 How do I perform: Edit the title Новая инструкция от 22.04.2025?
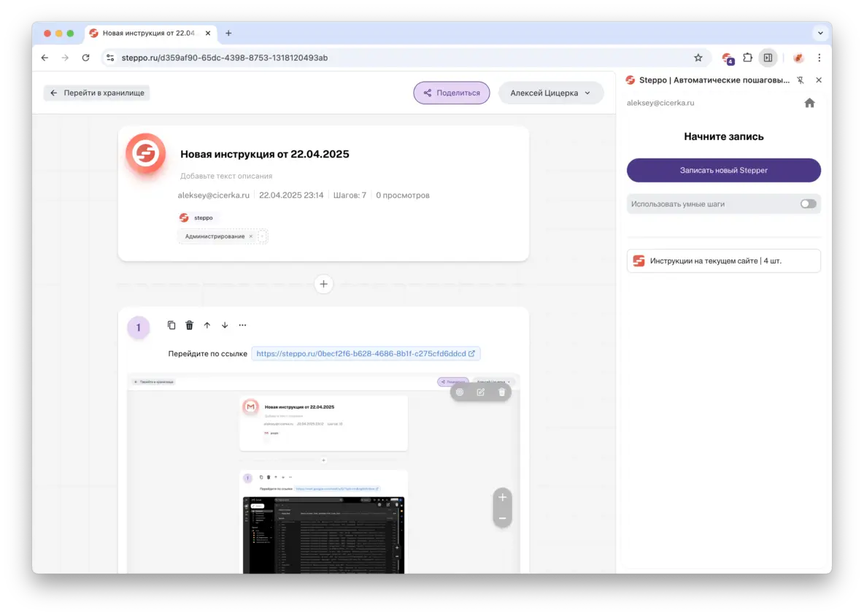(x=264, y=154)
